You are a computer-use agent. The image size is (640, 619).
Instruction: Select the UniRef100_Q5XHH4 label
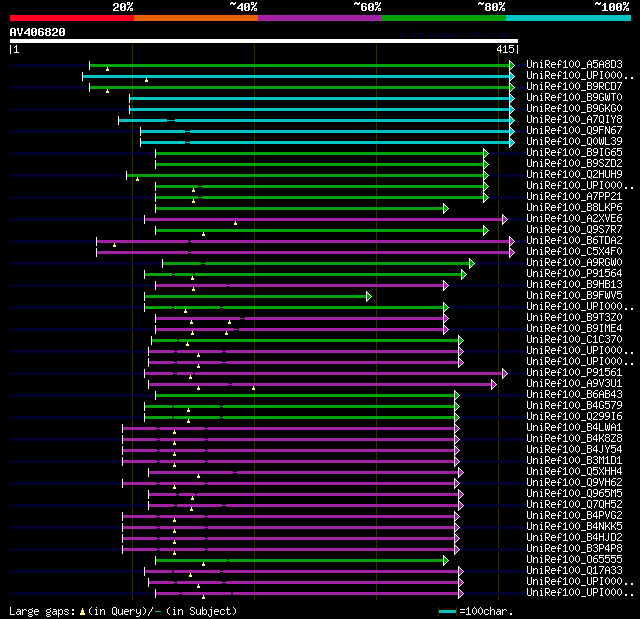pyautogui.click(x=574, y=472)
